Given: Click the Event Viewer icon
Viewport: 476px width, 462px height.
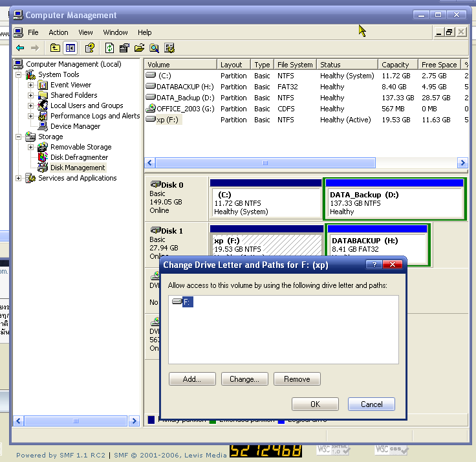Looking at the screenshot, I should [43, 85].
